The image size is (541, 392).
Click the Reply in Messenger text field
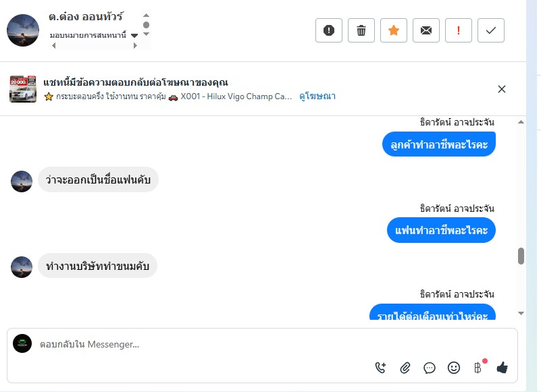pos(203,344)
